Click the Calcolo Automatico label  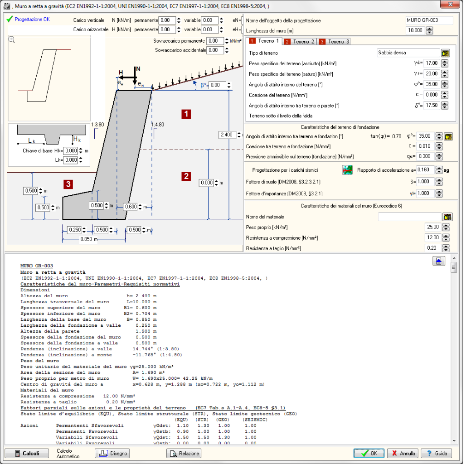click(x=68, y=454)
